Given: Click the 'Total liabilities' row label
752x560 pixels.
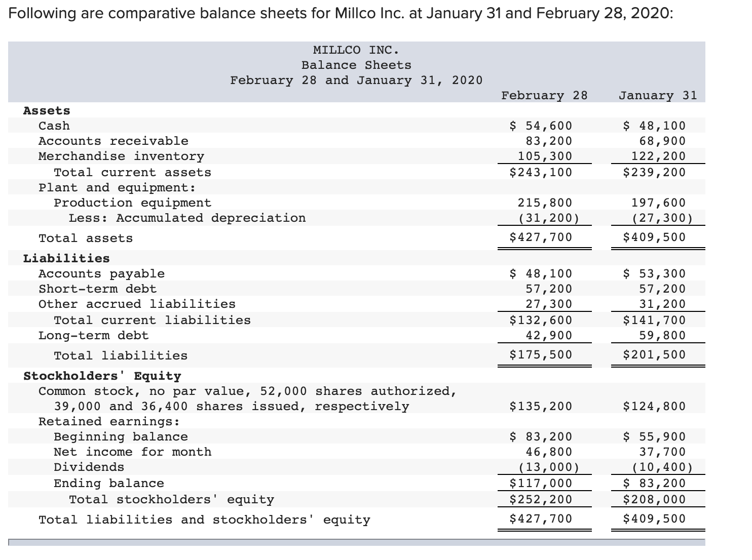Looking at the screenshot, I should click(121, 355).
